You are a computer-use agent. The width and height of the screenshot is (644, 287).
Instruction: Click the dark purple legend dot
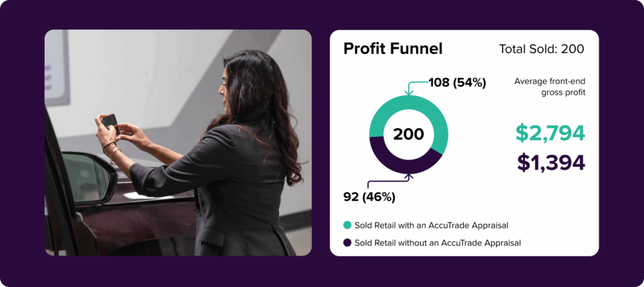pos(347,242)
